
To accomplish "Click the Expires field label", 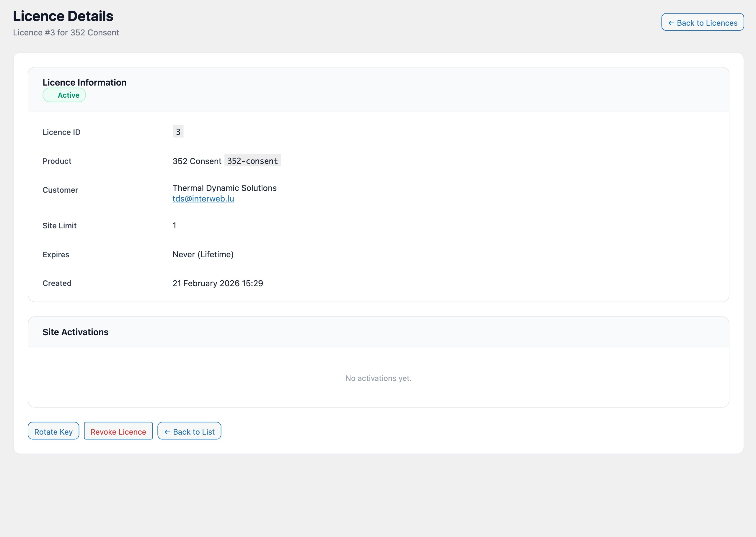I will (x=56, y=255).
